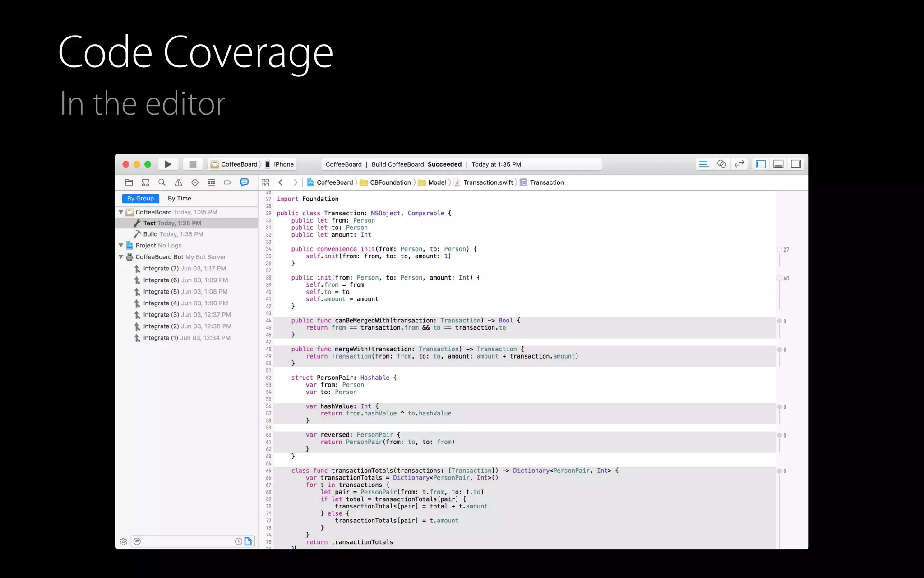Screen dimensions: 924x578
Task: Click coverage count 40 in gutter
Action: click(x=786, y=278)
